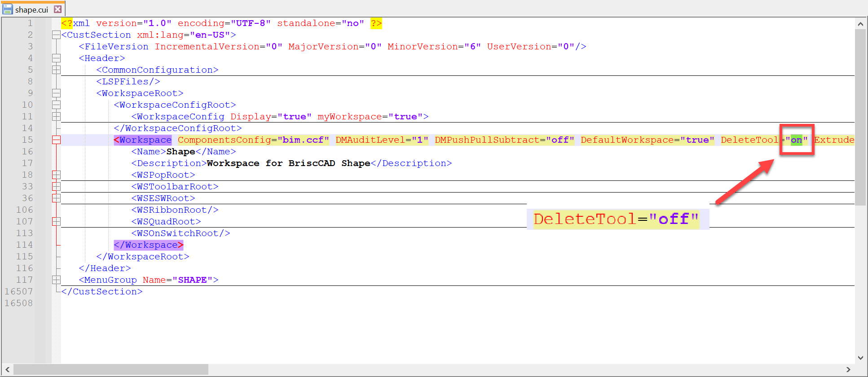Click the closing /Header tag
The height and width of the screenshot is (377, 868).
point(105,268)
